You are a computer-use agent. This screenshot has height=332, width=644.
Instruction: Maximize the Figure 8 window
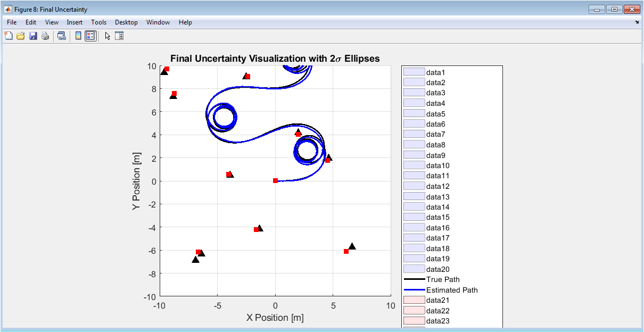click(614, 9)
